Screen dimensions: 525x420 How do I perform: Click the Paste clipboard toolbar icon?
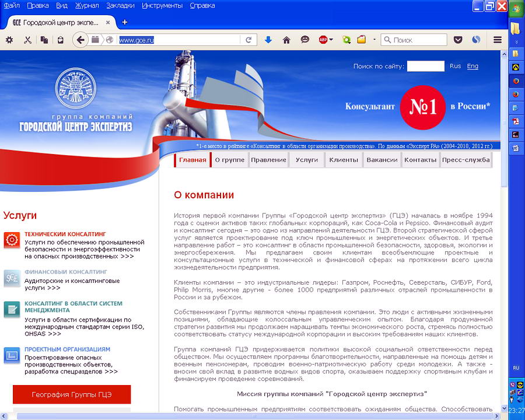point(60,40)
